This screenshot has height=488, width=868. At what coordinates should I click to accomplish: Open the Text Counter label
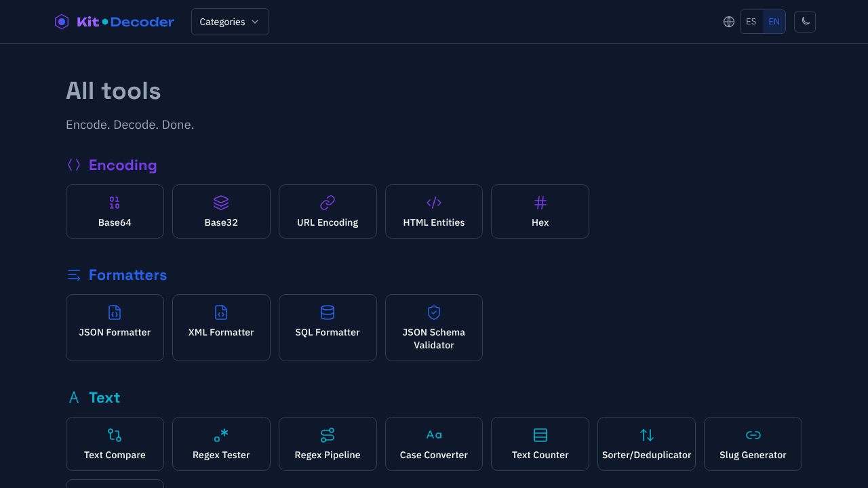point(540,455)
